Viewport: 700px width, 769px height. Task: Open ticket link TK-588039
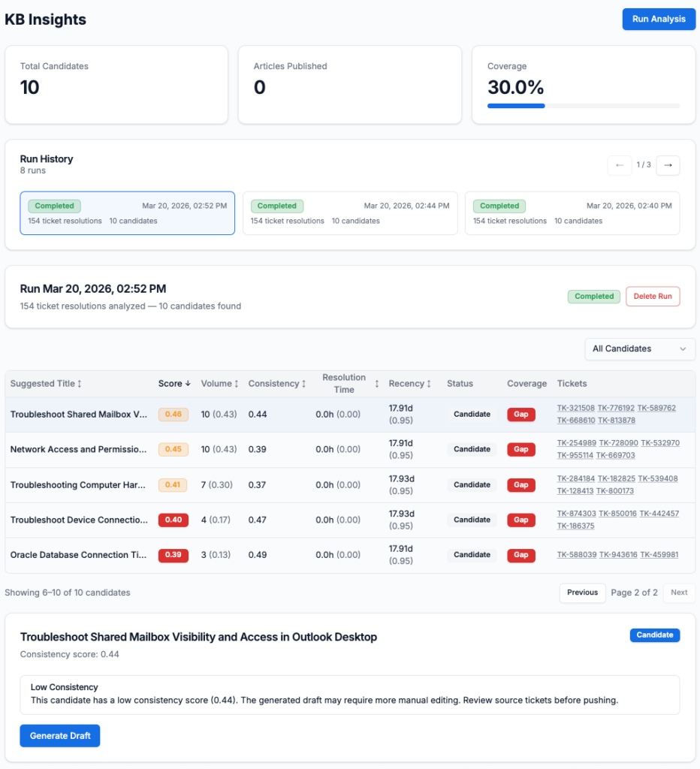click(x=575, y=555)
